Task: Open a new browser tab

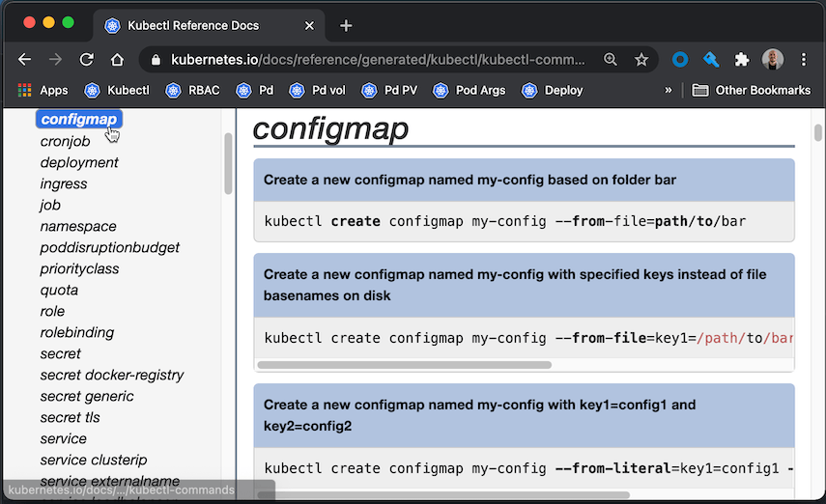Action: (346, 25)
